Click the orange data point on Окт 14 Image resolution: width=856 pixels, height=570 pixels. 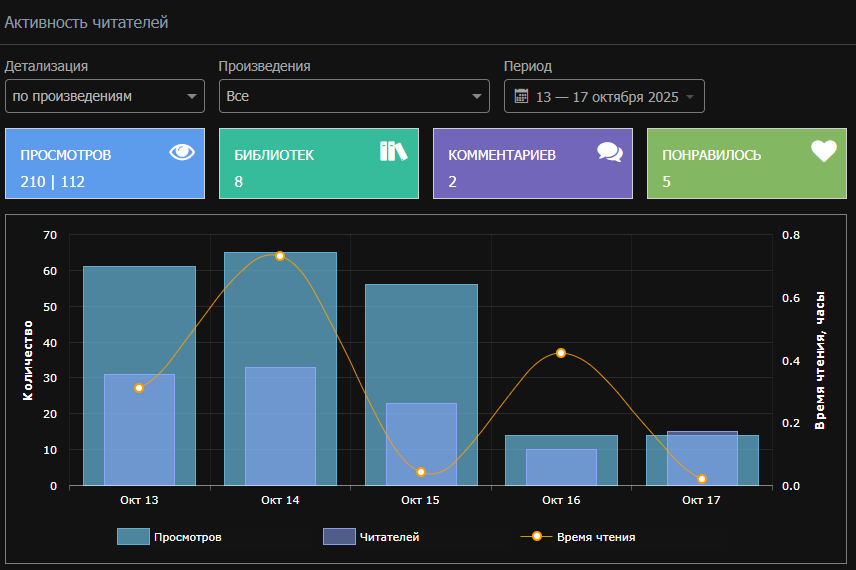pyautogui.click(x=280, y=256)
